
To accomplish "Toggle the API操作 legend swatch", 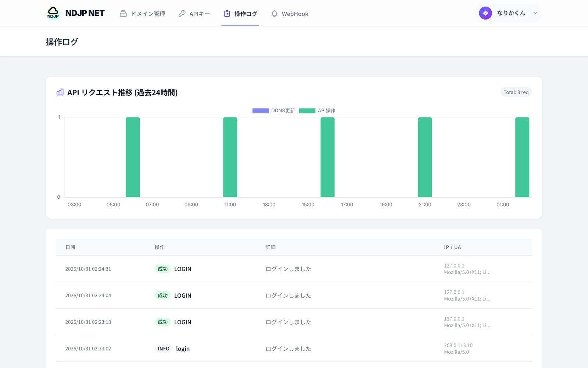I will coord(307,111).
